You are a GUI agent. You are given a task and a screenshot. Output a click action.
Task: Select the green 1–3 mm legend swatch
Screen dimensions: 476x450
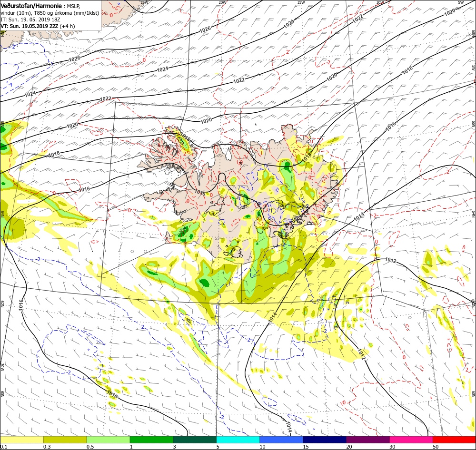[x=151, y=440]
